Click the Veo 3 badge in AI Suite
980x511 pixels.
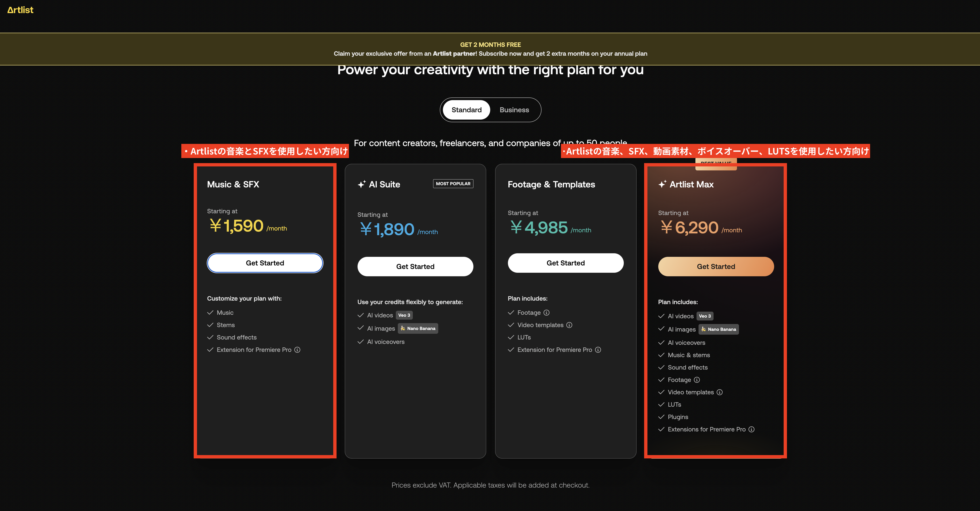coord(404,315)
